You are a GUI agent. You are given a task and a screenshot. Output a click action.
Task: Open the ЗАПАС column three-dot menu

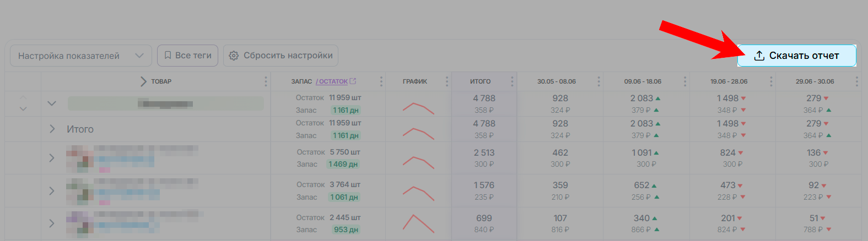pyautogui.click(x=381, y=81)
